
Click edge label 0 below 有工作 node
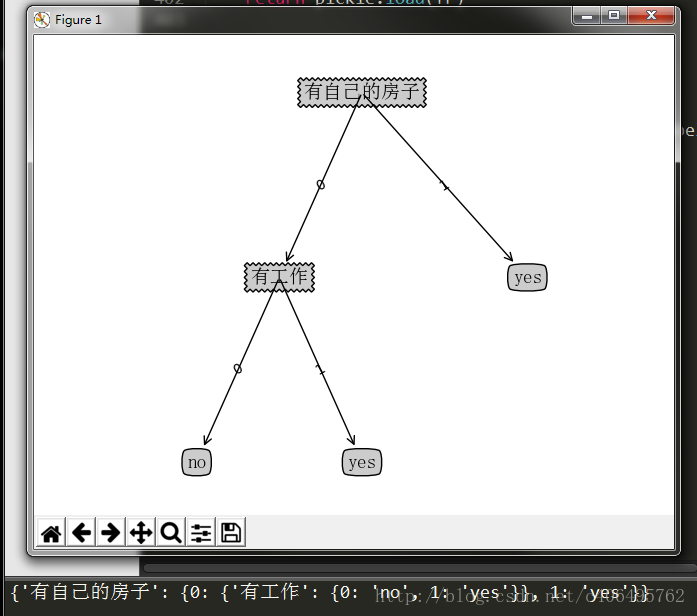coord(237,368)
